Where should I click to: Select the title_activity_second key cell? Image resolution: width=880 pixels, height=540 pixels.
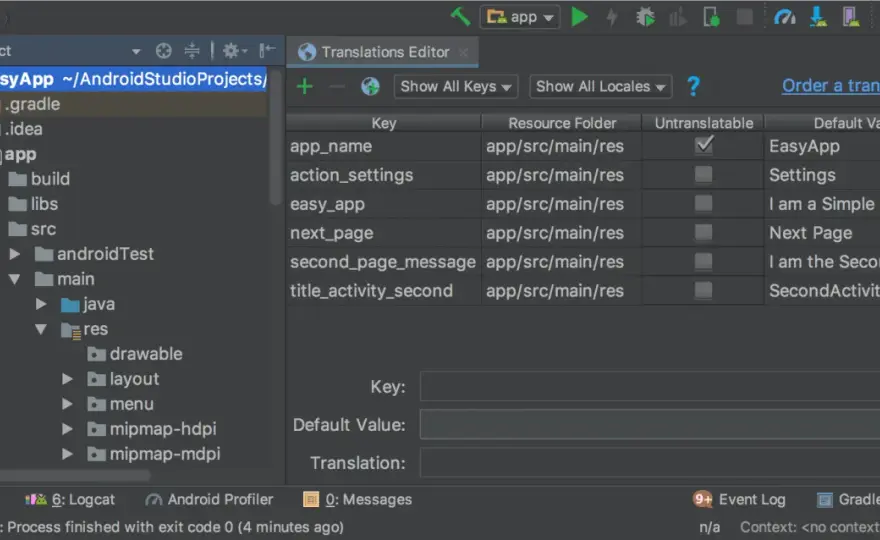coord(384,291)
